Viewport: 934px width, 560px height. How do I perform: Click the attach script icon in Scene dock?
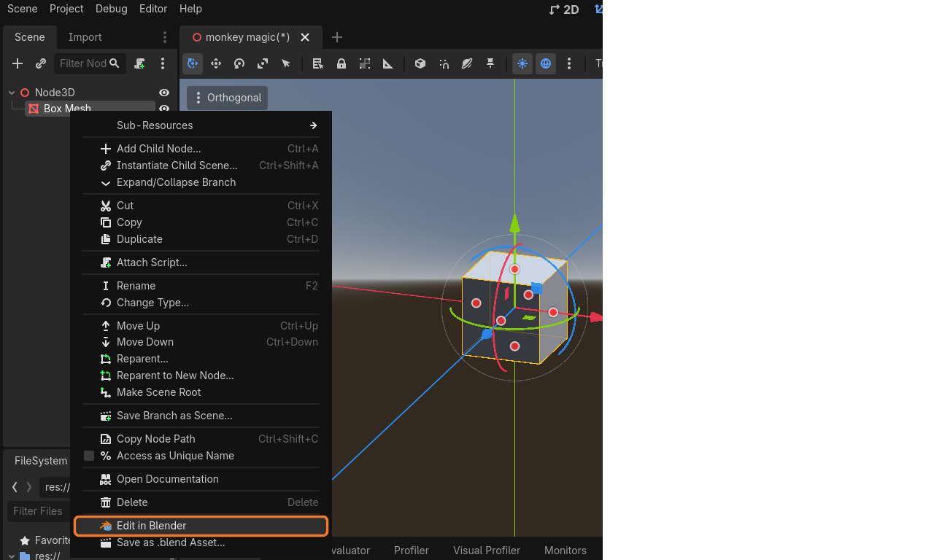point(139,63)
